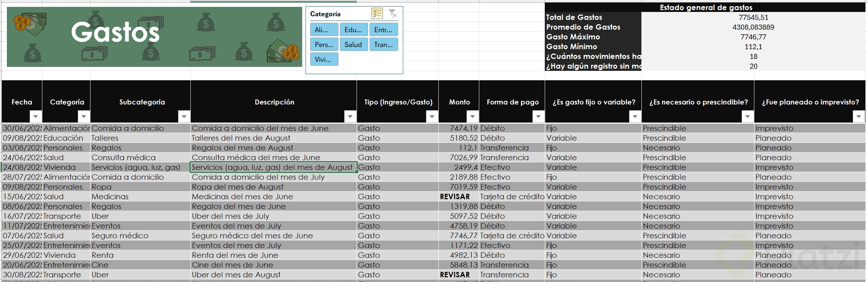Open the fijo o variable filter dropdown

pos(635,116)
